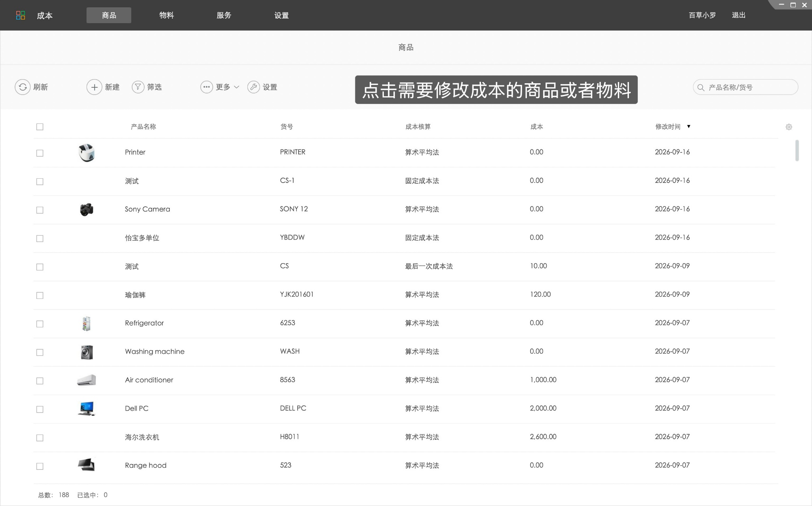Click the Sony Camera product image
Screen dimensions: 812x506
[87, 210]
